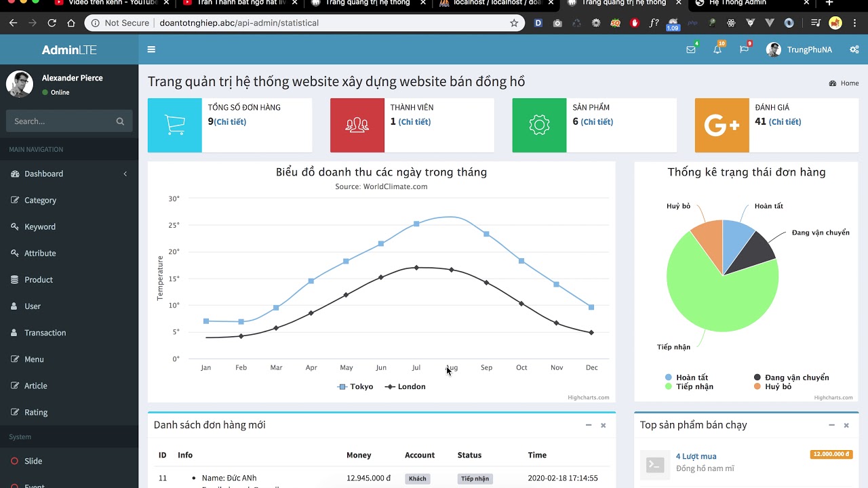The width and height of the screenshot is (868, 488).
Task: Toggle Đang vận chuyển in pie legend
Action: [791, 378]
